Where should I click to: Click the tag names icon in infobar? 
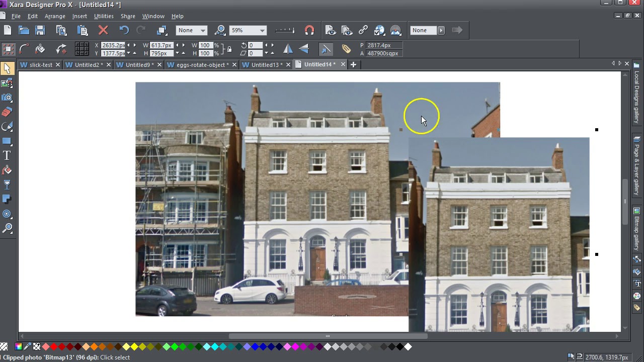point(346,49)
